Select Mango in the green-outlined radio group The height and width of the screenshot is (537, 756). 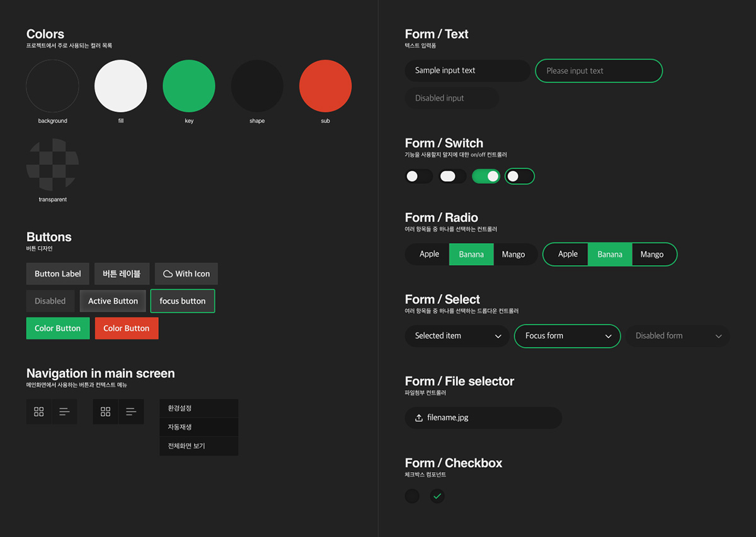point(652,254)
